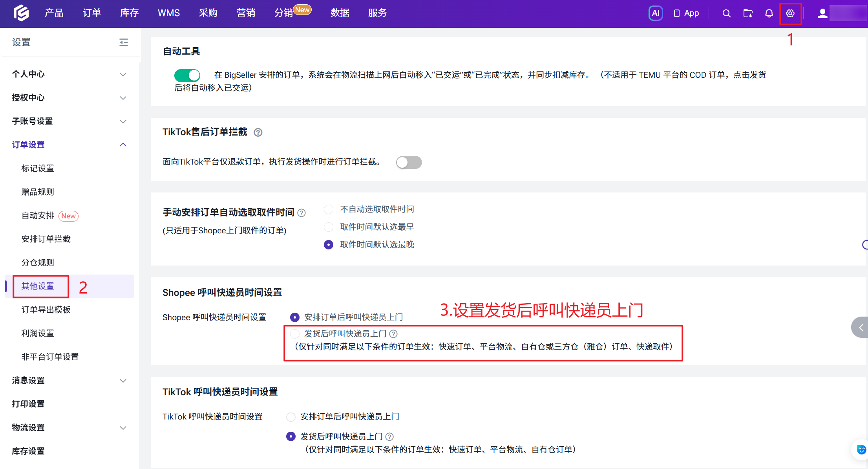Select TikTok 安排订单后呼叫快递员上门 radio
The width and height of the screenshot is (868, 469).
click(291, 417)
